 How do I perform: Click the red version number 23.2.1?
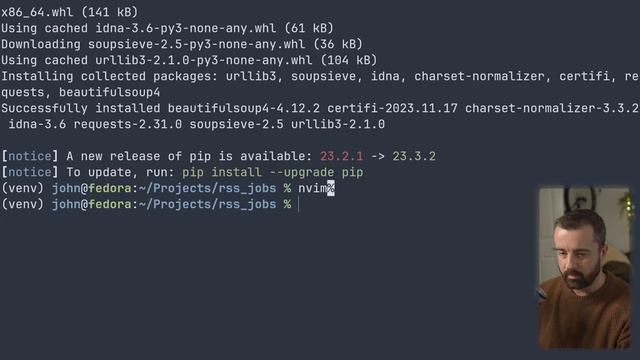coord(341,156)
